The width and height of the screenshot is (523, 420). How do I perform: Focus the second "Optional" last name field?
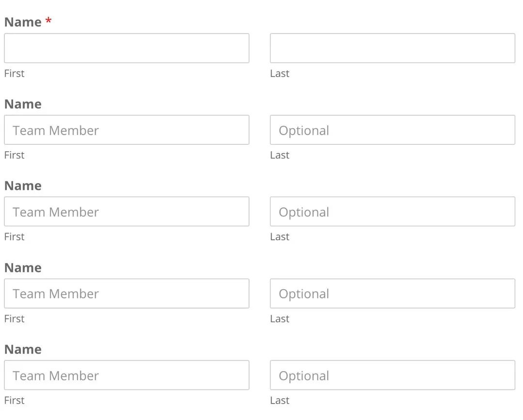click(x=392, y=212)
